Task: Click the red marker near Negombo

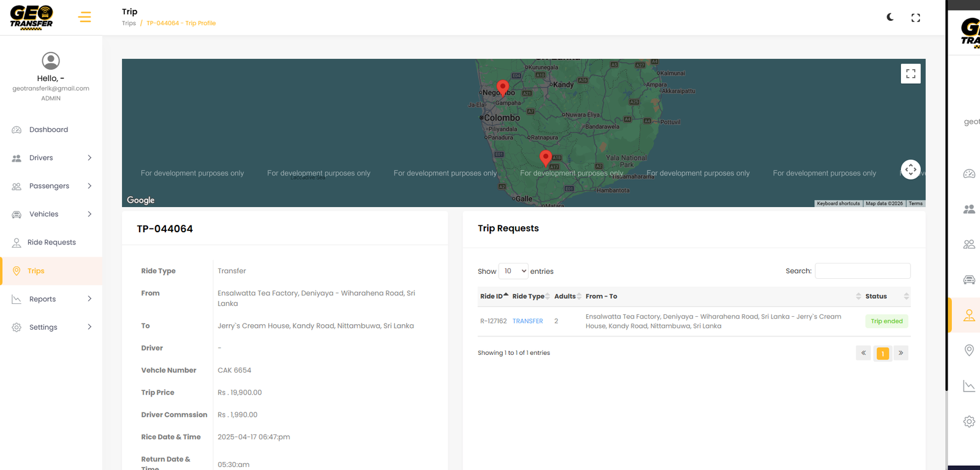Action: pos(503,88)
